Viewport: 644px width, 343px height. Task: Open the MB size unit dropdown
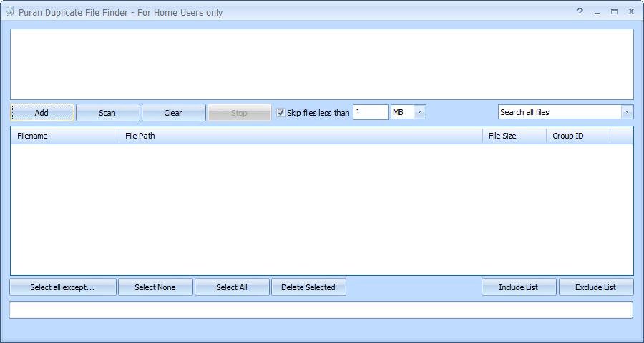(x=420, y=112)
